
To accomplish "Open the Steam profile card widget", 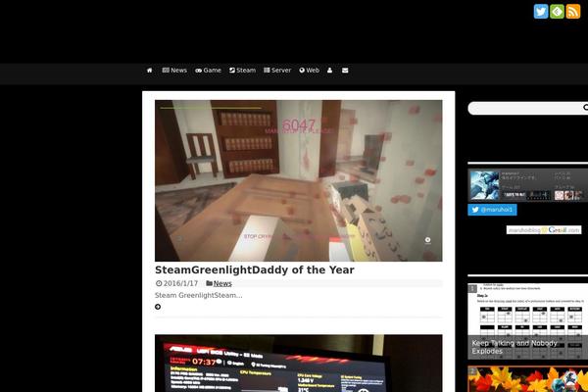I will (528, 185).
